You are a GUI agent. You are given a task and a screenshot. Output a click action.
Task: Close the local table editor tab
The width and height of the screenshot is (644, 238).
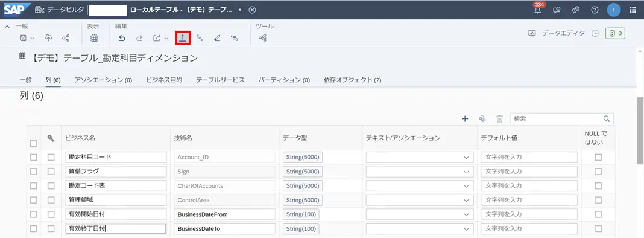coord(252,10)
